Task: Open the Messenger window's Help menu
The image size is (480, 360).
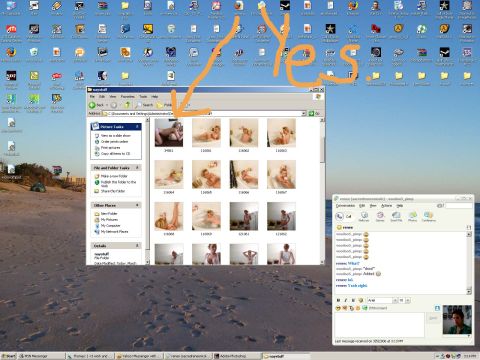Action: click(x=399, y=206)
